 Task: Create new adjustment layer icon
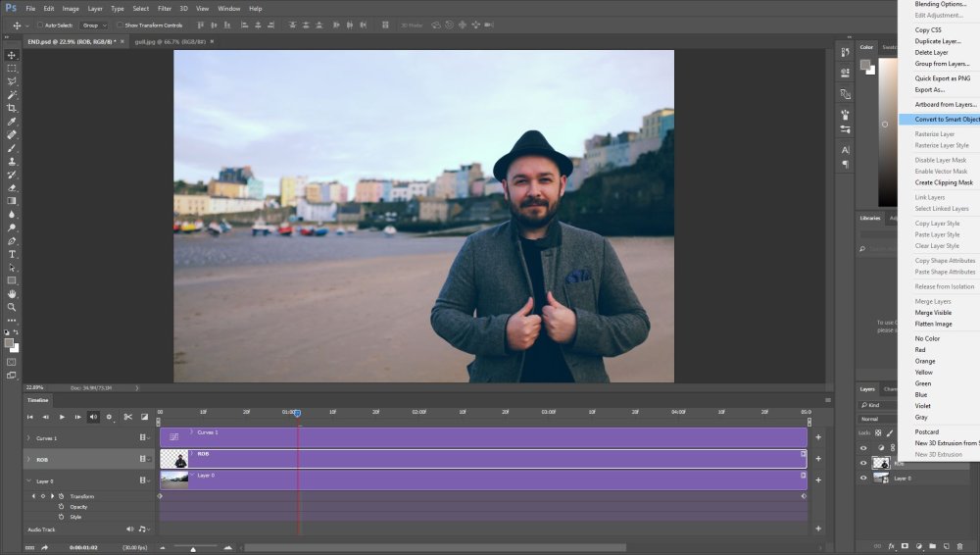pos(919,546)
